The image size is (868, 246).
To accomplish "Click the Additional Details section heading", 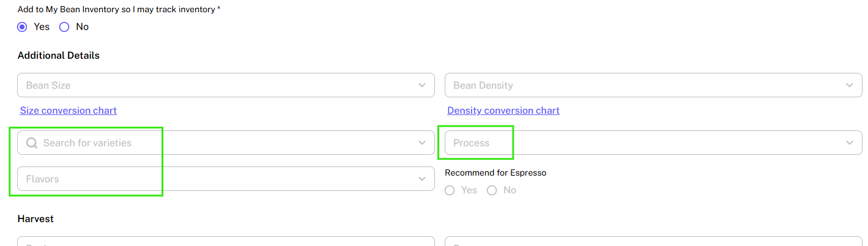I will (59, 56).
